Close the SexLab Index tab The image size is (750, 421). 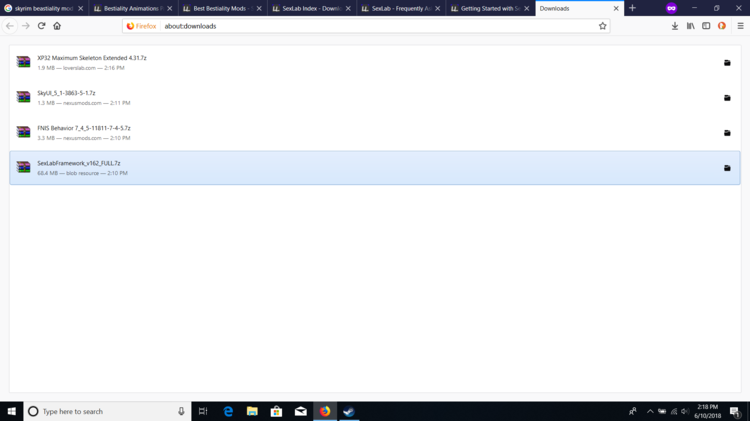348,8
